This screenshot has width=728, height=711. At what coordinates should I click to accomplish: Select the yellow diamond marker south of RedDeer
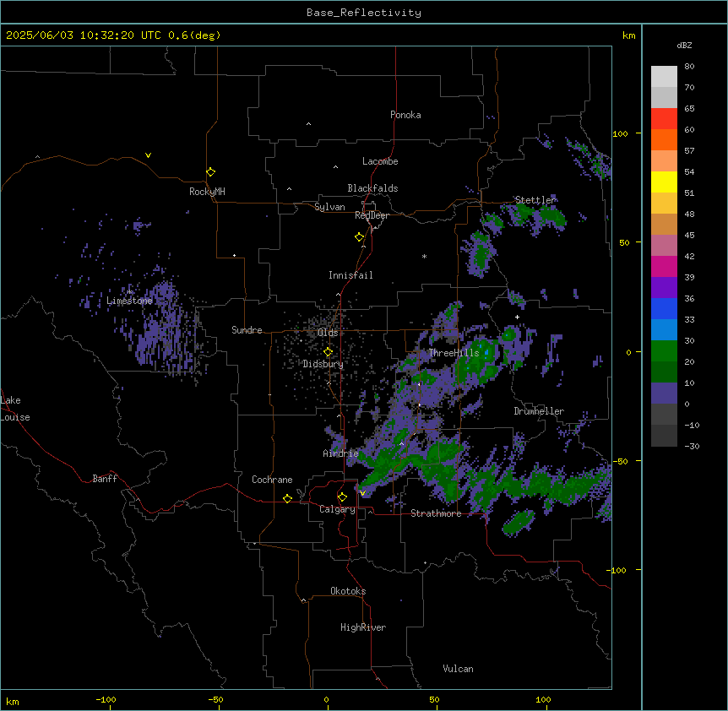click(359, 236)
